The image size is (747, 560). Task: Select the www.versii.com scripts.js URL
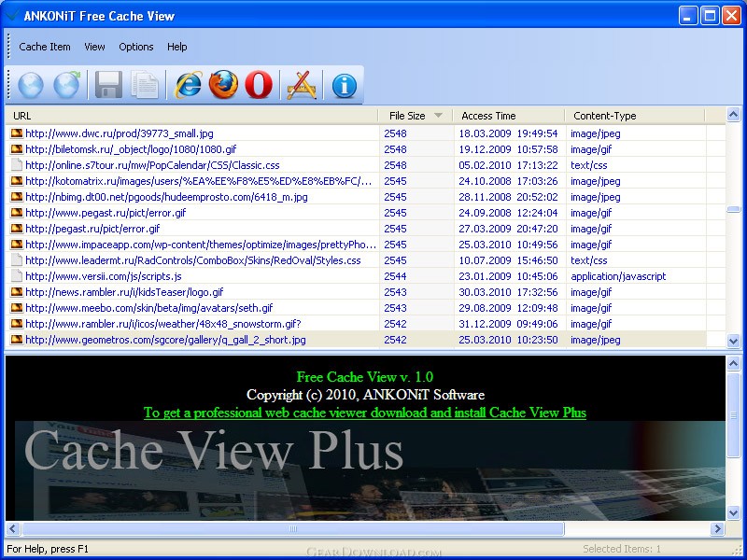(x=104, y=276)
